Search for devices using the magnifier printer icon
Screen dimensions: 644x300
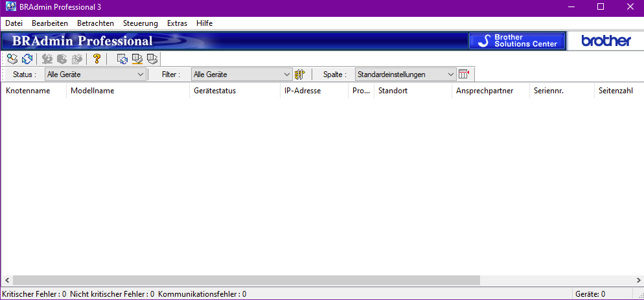coord(13,59)
